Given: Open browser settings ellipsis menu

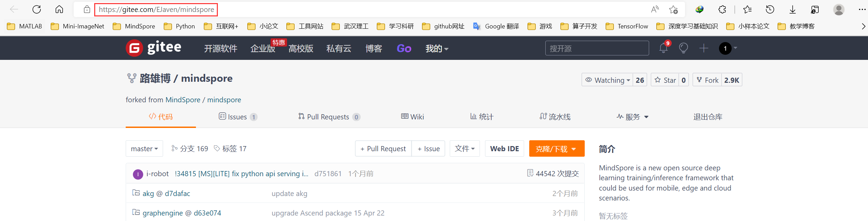Looking at the screenshot, I should [862, 10].
